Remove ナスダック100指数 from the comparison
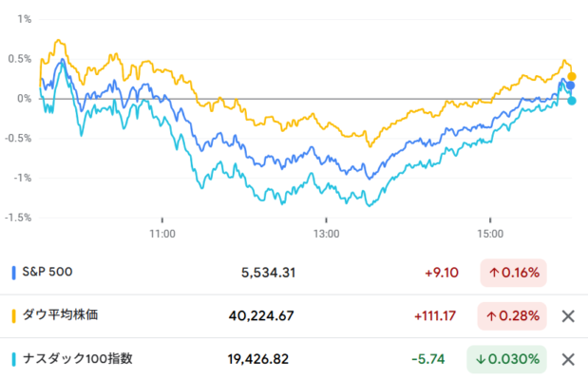588x380 pixels. point(568,359)
